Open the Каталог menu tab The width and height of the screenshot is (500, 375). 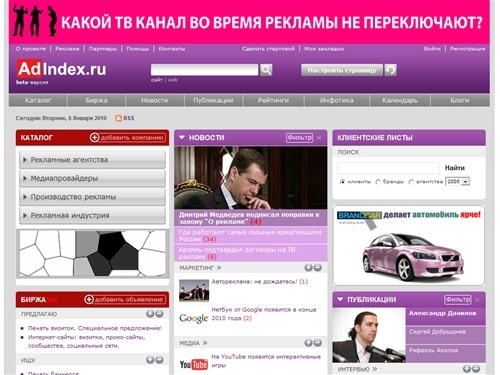coord(38,100)
